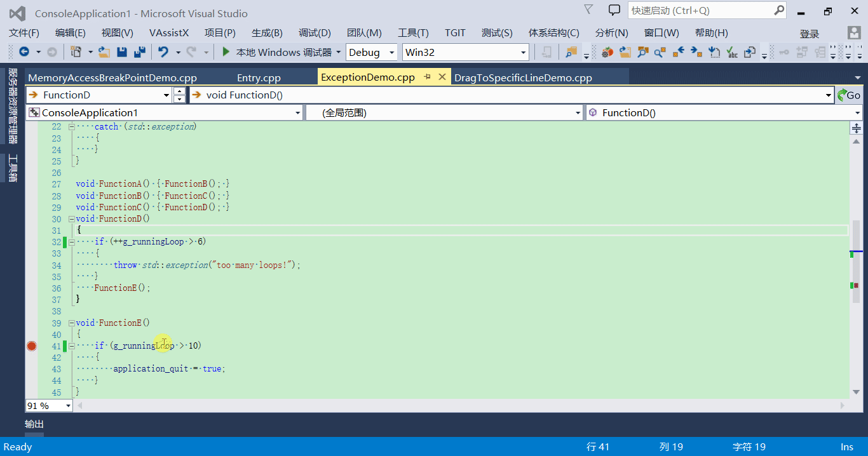Click the VA spell check abc icon
868x456 pixels.
point(732,52)
